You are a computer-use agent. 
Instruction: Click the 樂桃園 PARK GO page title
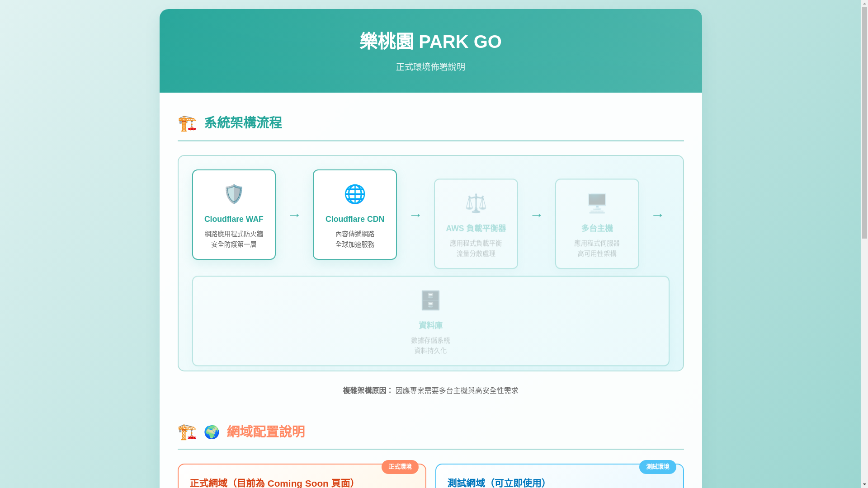coord(430,42)
